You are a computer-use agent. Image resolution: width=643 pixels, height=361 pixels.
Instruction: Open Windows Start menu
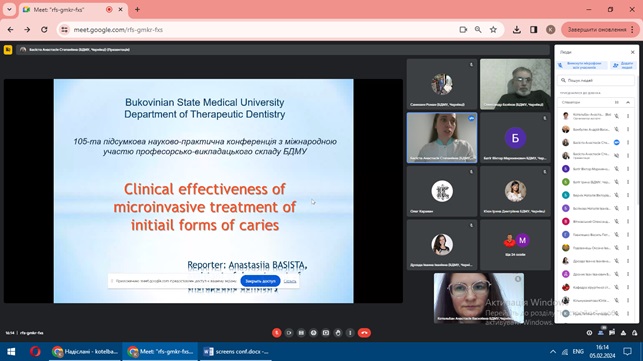click(11, 352)
